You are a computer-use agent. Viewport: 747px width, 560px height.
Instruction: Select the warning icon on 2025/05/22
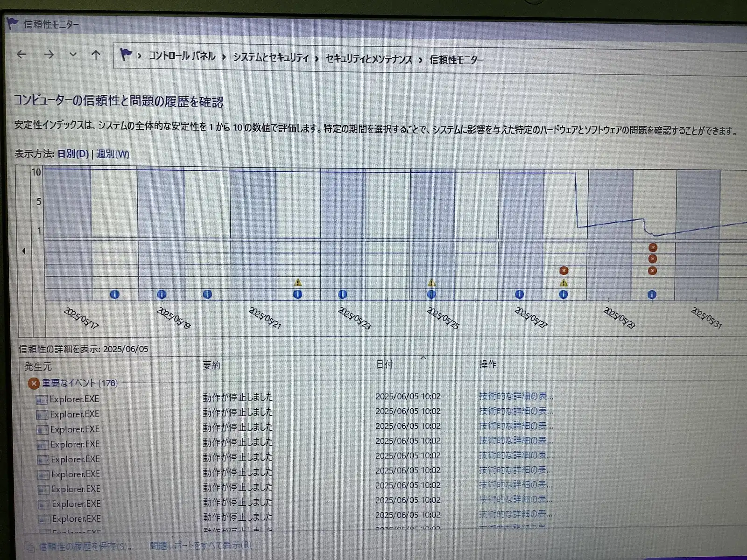pyautogui.click(x=298, y=282)
